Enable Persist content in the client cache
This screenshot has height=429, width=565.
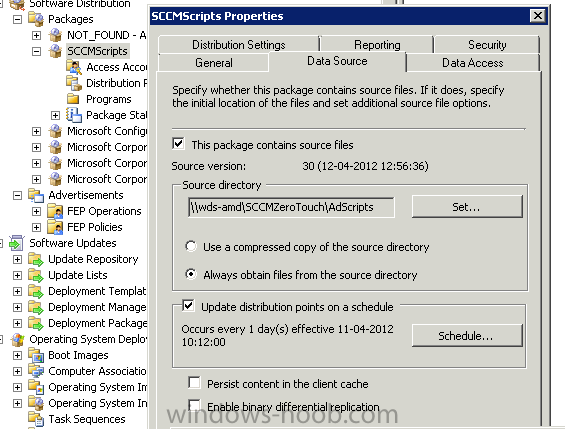pyautogui.click(x=194, y=383)
